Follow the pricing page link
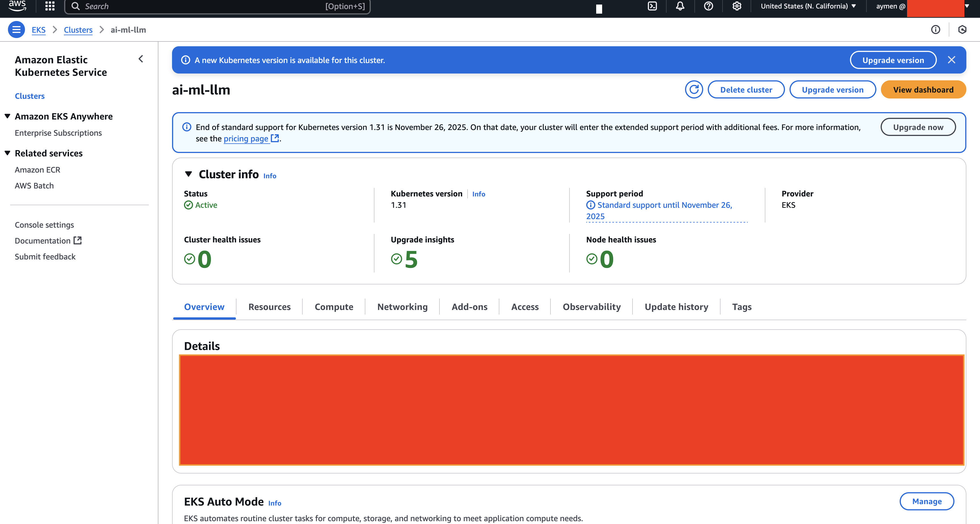This screenshot has width=980, height=524. click(x=246, y=139)
